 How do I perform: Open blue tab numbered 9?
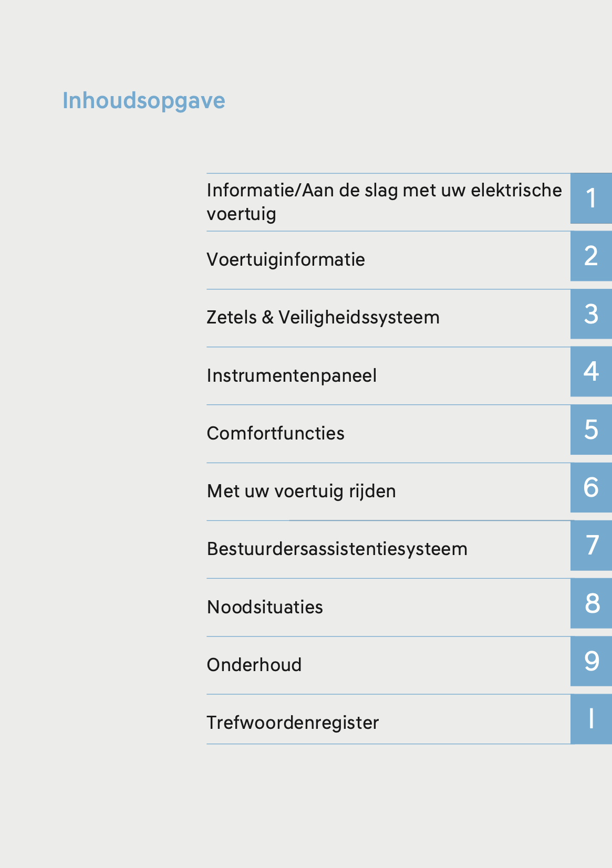pyautogui.click(x=591, y=661)
